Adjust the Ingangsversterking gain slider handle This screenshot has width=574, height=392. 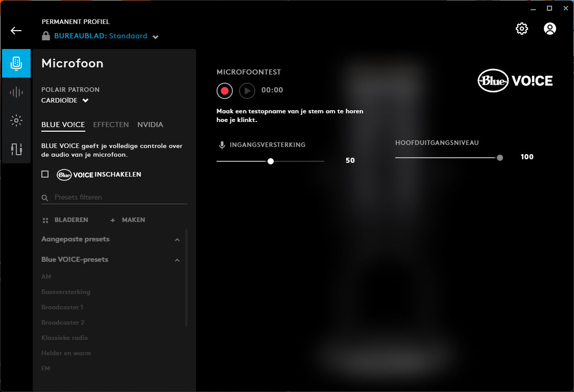tap(271, 161)
